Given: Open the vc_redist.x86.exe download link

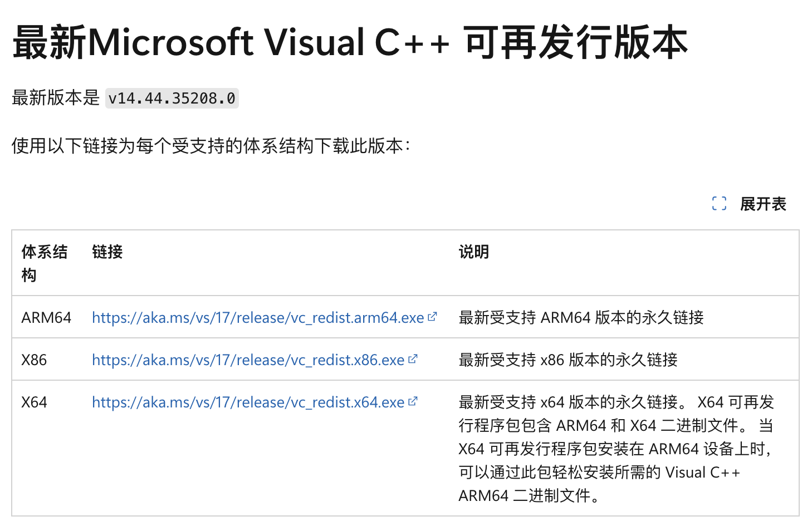Looking at the screenshot, I should [x=248, y=360].
